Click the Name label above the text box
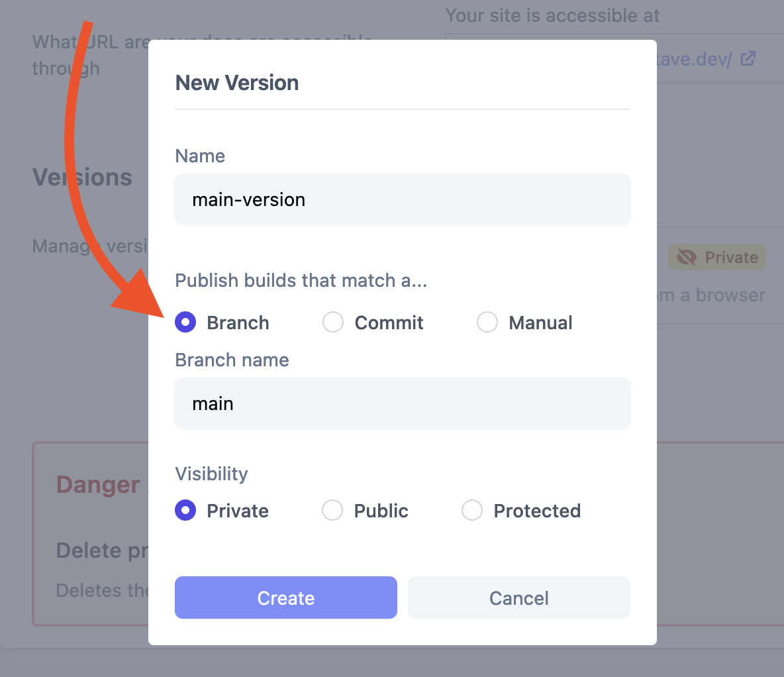 [199, 156]
